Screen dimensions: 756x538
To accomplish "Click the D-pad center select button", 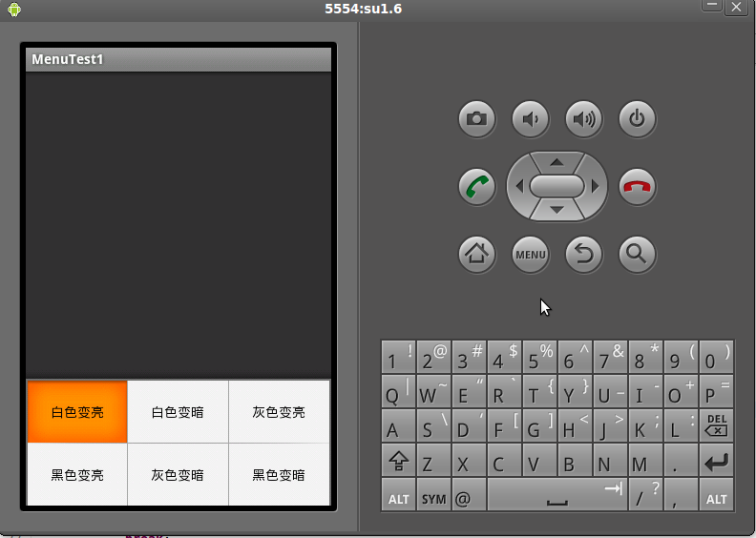I will (x=556, y=186).
